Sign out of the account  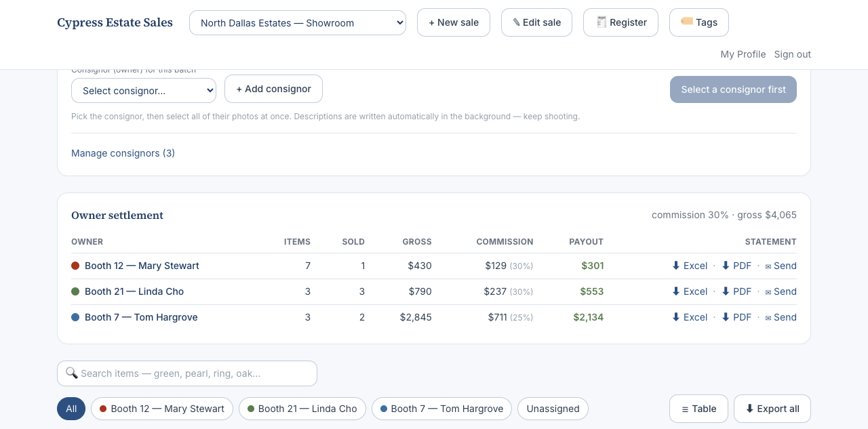coord(793,54)
